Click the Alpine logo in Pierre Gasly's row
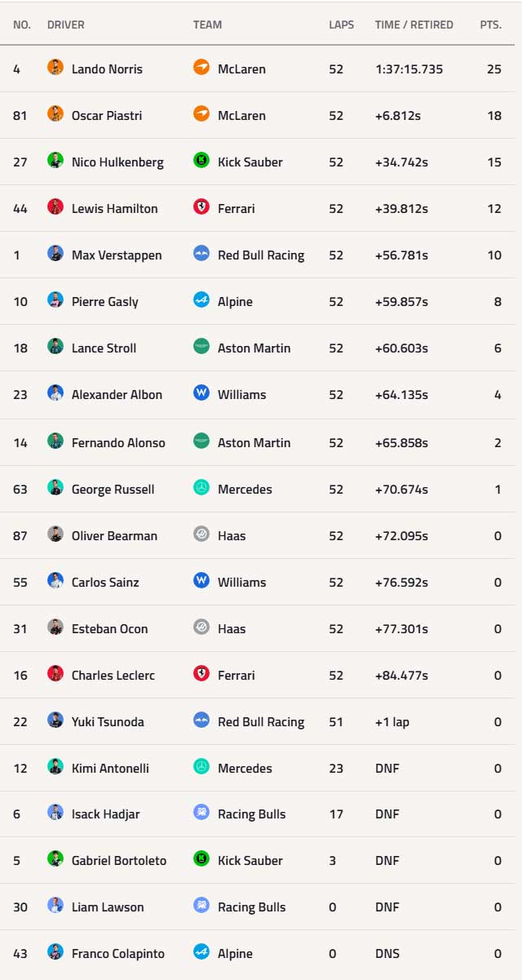The image size is (522, 980). (201, 301)
